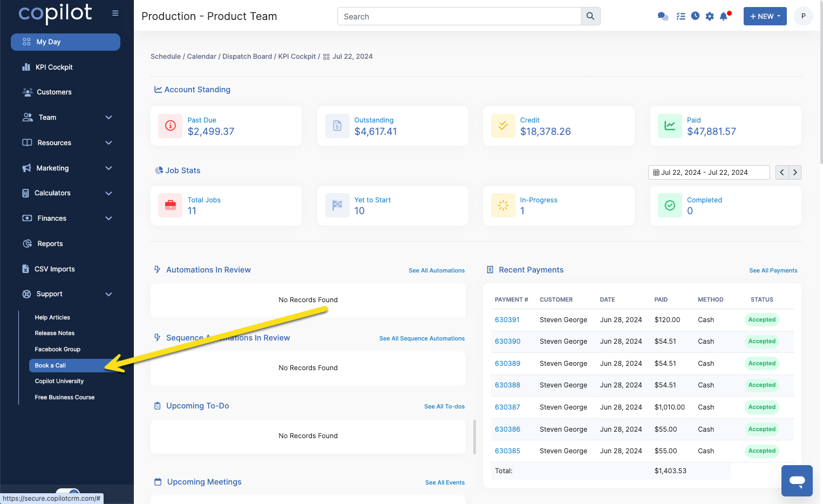Open payment number 630385
The height and width of the screenshot is (504, 823).
pyautogui.click(x=507, y=451)
